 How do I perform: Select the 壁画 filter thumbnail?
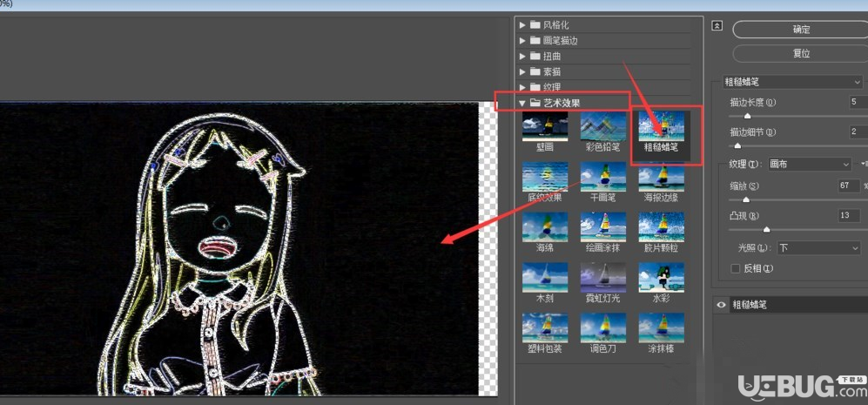click(545, 126)
